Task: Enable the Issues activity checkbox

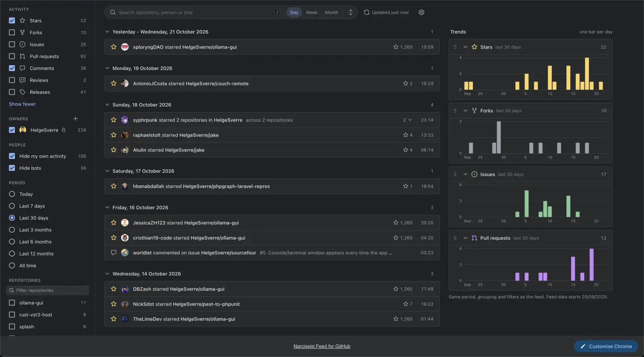Action: tap(12, 44)
